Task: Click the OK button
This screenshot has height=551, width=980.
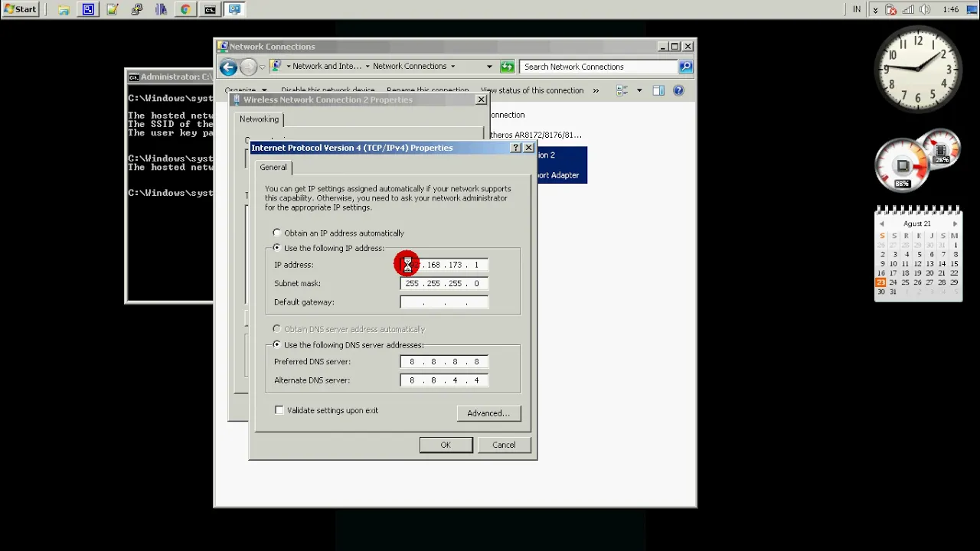Action: (446, 445)
